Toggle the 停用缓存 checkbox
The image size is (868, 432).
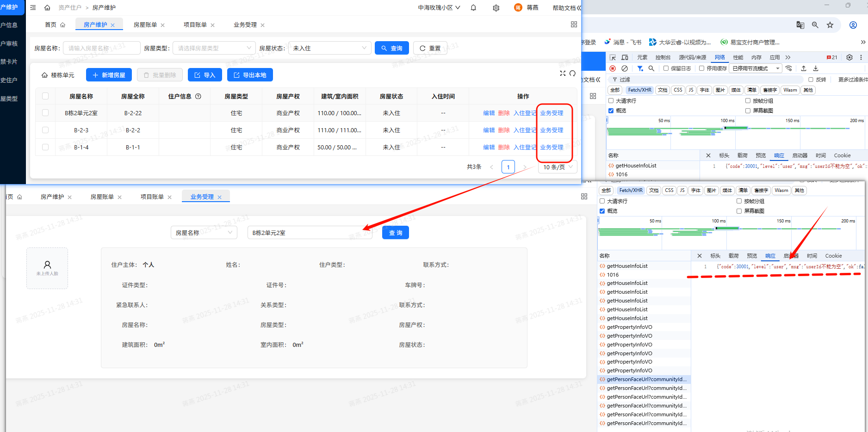click(701, 68)
